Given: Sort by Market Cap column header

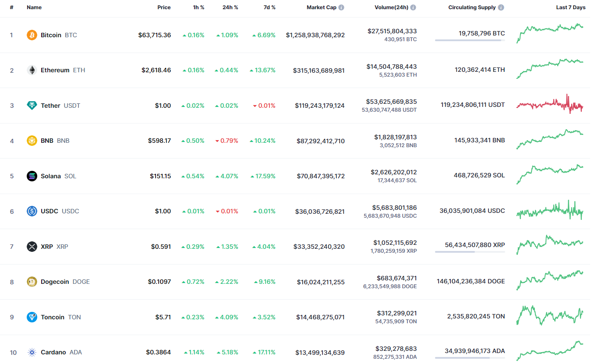Looking at the screenshot, I should click(322, 7).
